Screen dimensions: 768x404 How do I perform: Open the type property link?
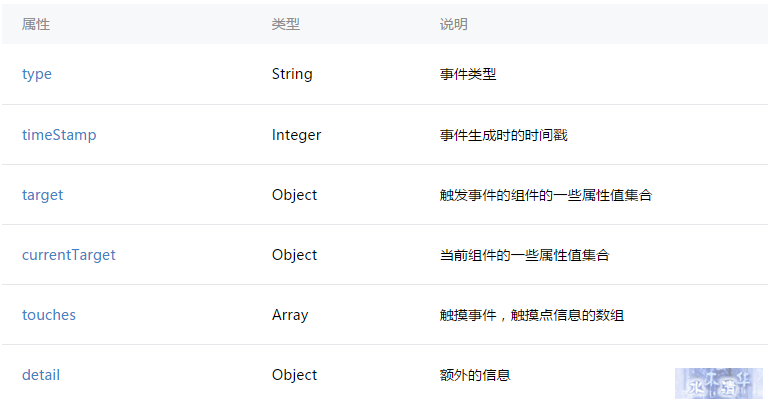coord(37,74)
